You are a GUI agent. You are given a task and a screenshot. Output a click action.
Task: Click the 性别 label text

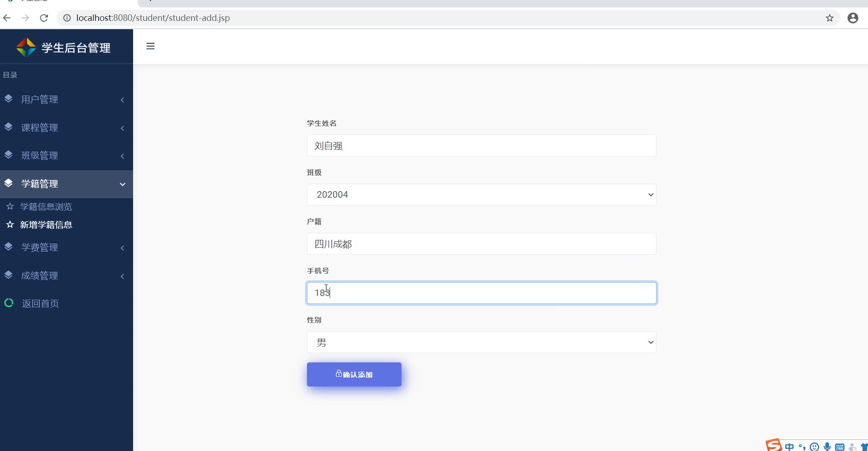coord(314,320)
